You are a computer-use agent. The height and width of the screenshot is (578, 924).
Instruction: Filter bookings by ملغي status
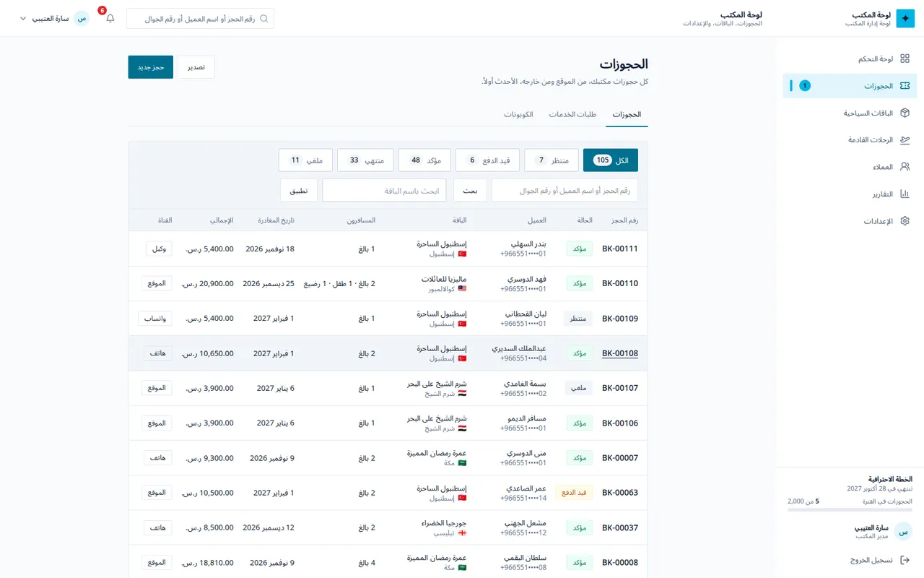coord(305,160)
